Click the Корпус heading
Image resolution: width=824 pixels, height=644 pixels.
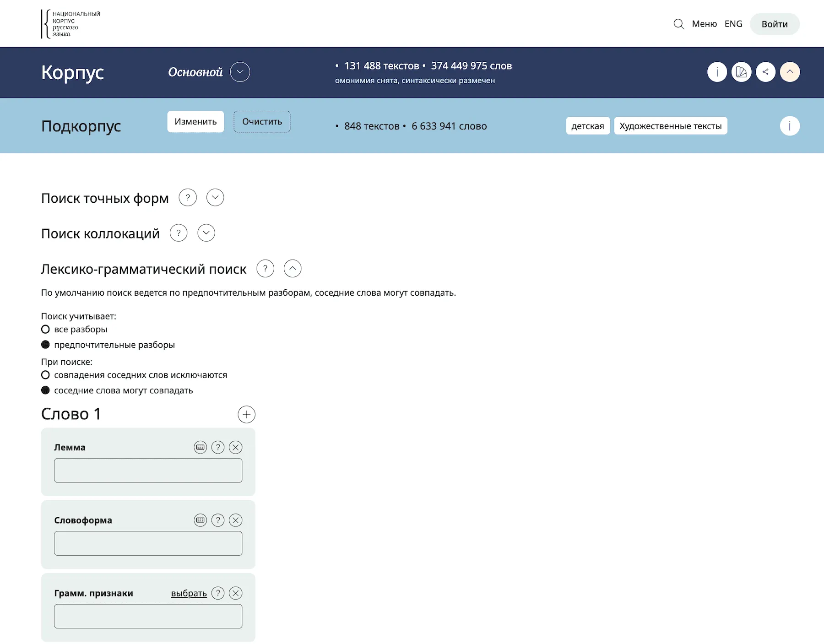click(72, 72)
